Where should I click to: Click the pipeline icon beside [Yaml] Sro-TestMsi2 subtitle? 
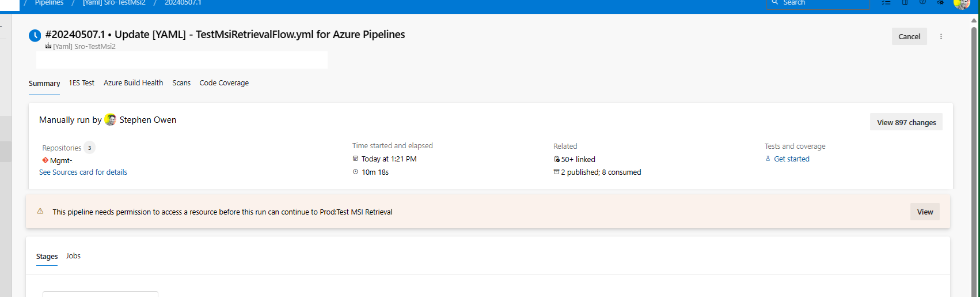click(48, 46)
